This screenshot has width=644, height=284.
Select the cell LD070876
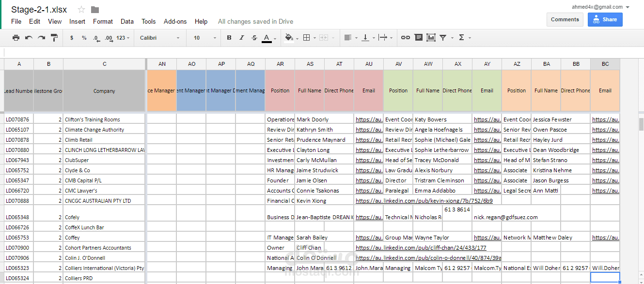(x=19, y=120)
